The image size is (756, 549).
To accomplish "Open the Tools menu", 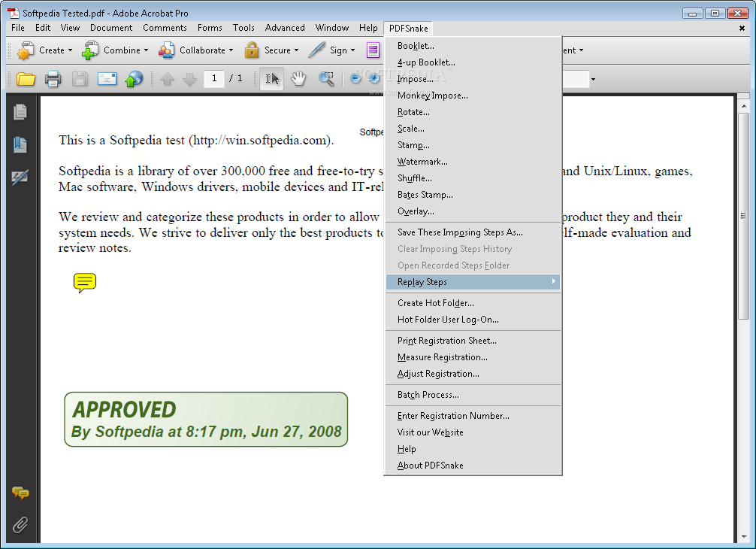I will click(x=243, y=28).
